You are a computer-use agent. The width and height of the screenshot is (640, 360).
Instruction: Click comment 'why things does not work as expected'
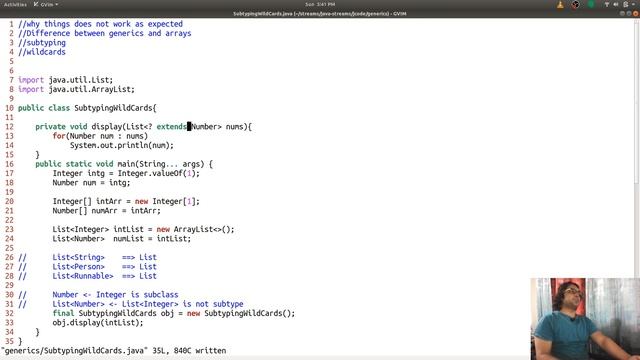(x=100, y=24)
